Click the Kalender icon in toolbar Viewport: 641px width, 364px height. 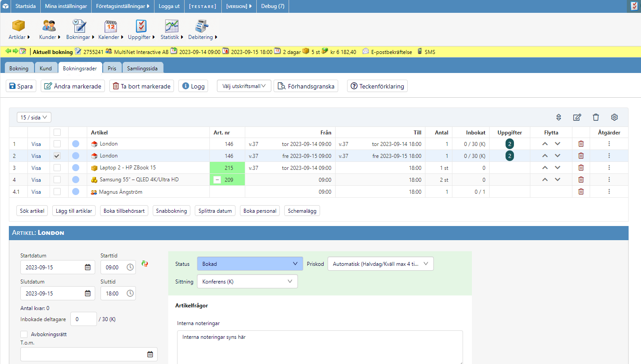point(110,27)
